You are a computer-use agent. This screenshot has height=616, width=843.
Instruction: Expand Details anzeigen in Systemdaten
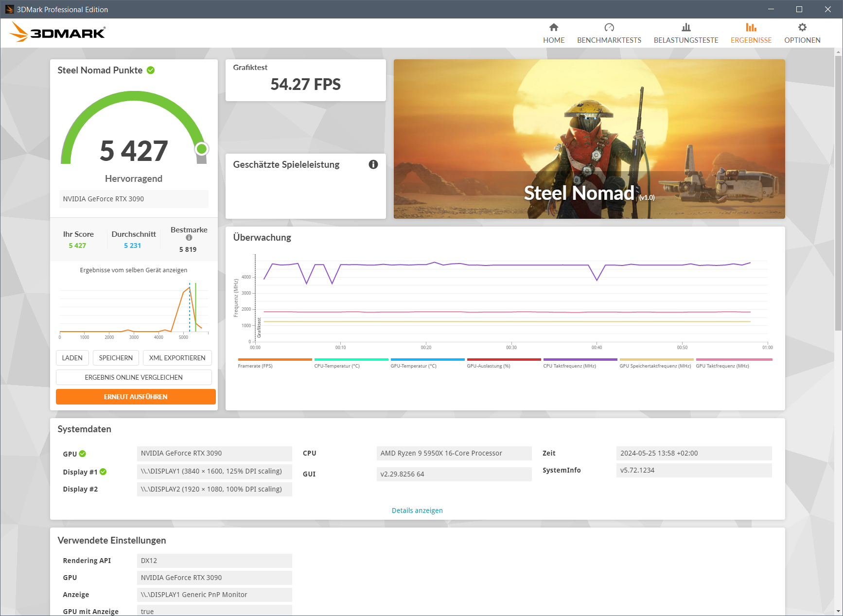(417, 510)
